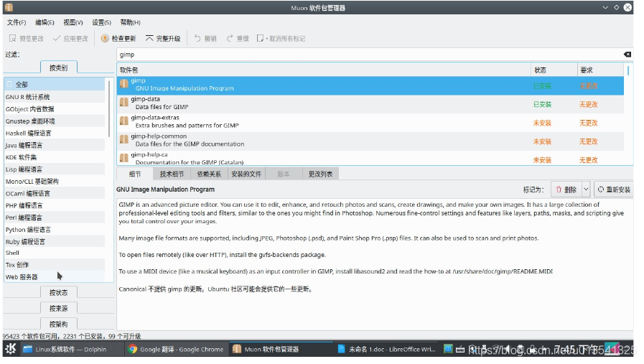
Task: Select the 细节 tab
Action: [x=135, y=174]
